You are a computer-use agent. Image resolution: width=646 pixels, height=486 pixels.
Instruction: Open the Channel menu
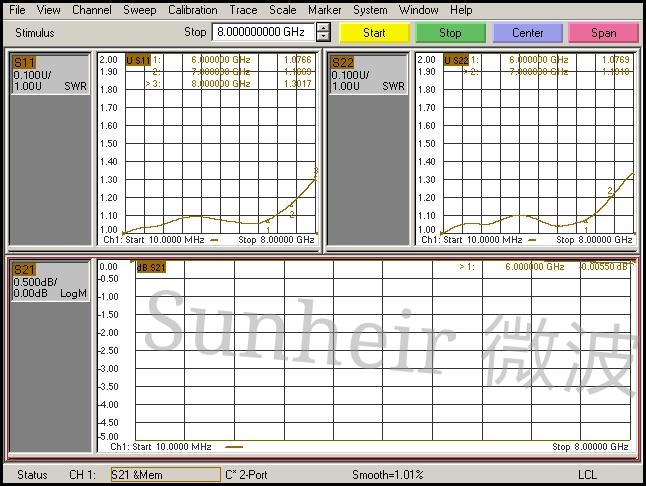point(91,9)
